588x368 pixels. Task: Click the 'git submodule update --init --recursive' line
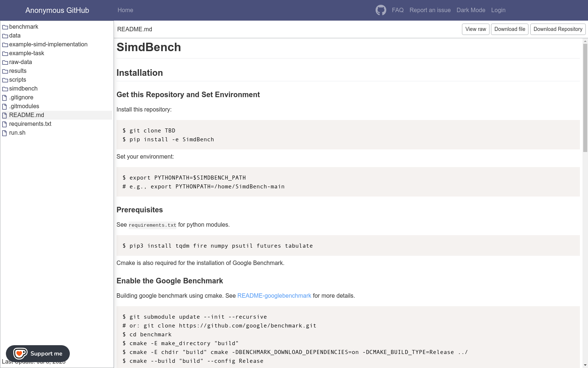click(195, 317)
